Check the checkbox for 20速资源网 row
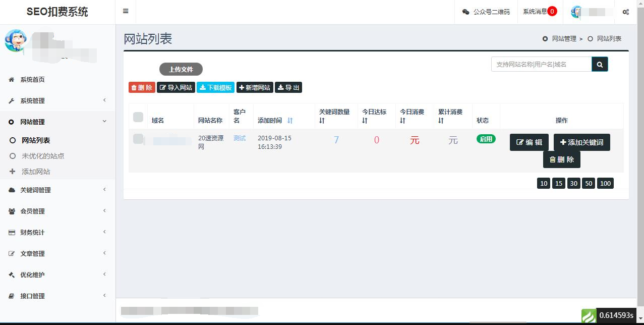644x325 pixels. click(x=138, y=139)
